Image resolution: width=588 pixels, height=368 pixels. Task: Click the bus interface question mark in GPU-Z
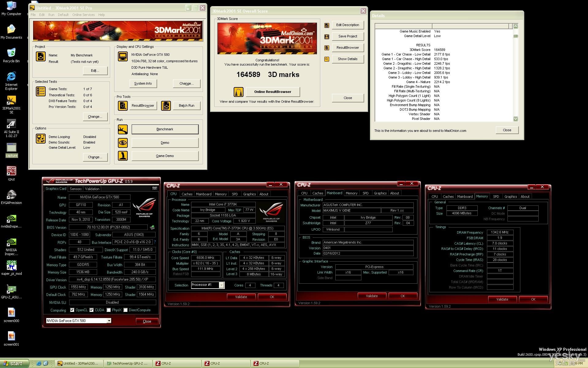155,242
